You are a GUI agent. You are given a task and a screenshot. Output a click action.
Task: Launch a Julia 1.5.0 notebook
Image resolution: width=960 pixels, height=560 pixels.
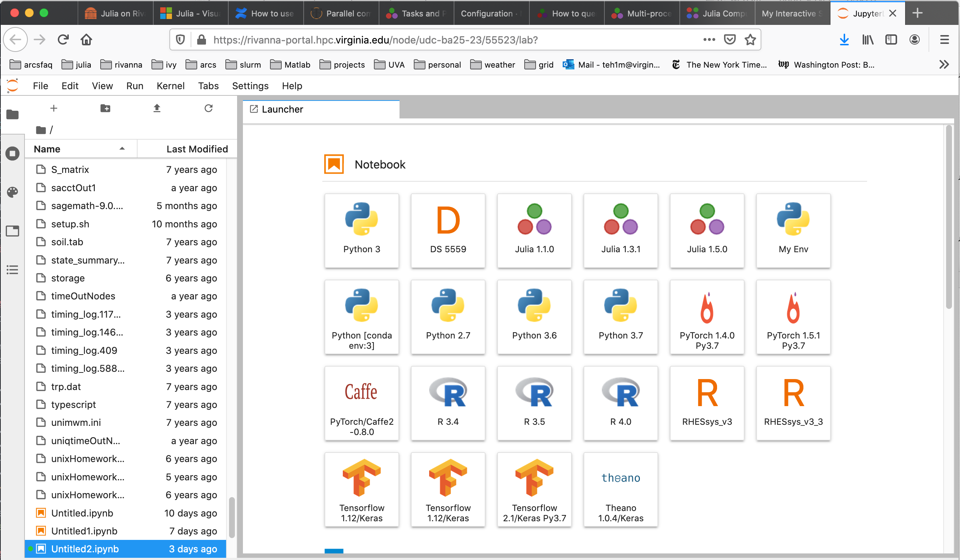click(x=707, y=230)
